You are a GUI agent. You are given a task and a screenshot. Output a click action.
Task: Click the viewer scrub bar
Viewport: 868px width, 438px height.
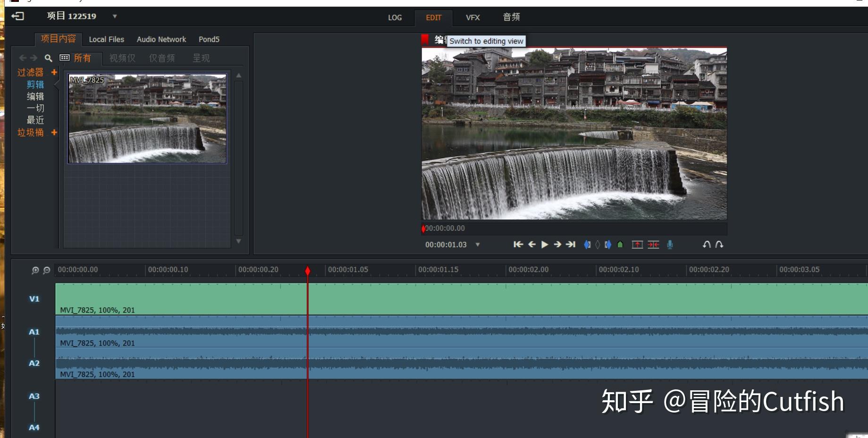pos(574,228)
